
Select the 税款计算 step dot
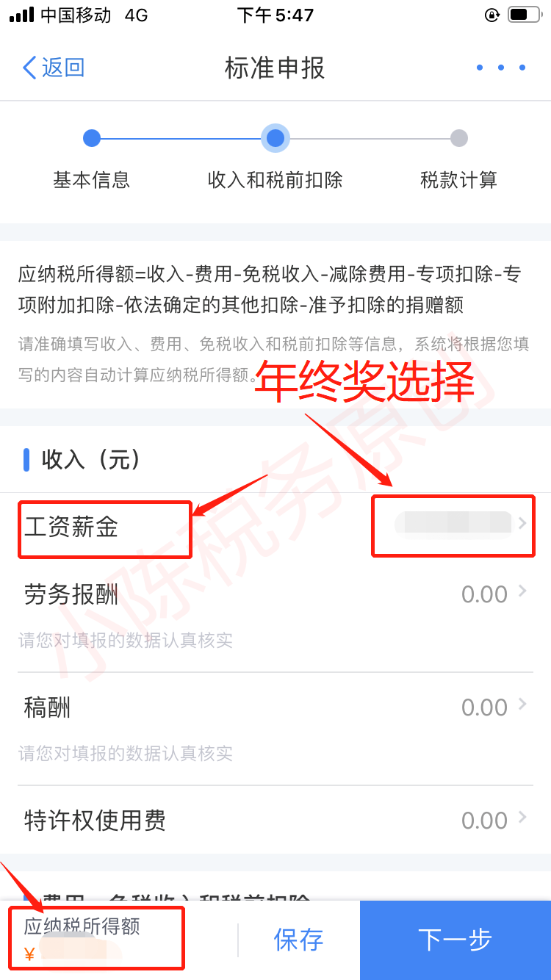[x=459, y=137]
